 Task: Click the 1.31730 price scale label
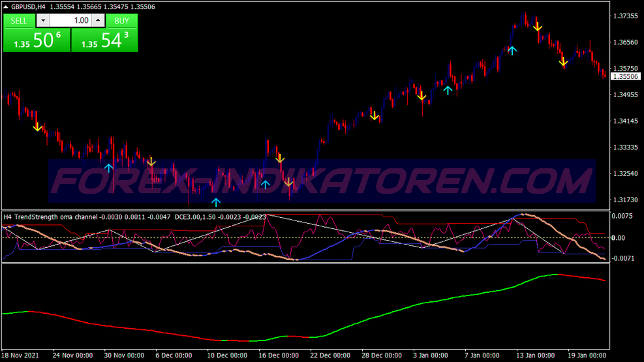[x=626, y=200]
